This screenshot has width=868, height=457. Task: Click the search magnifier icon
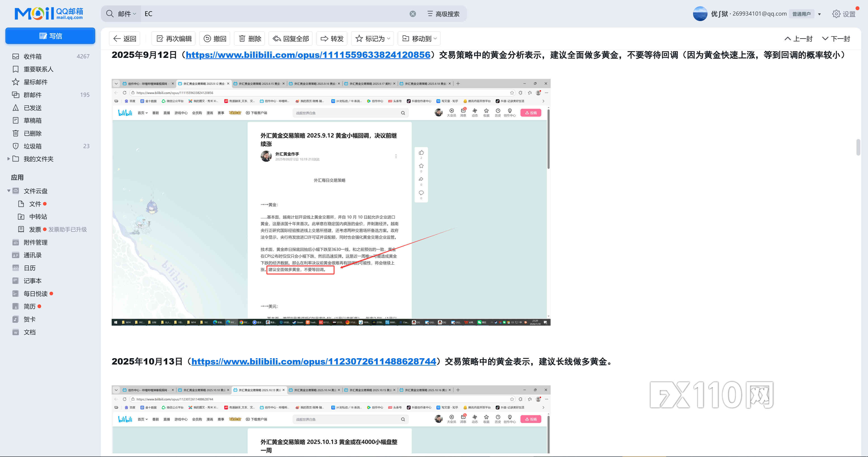tap(109, 14)
